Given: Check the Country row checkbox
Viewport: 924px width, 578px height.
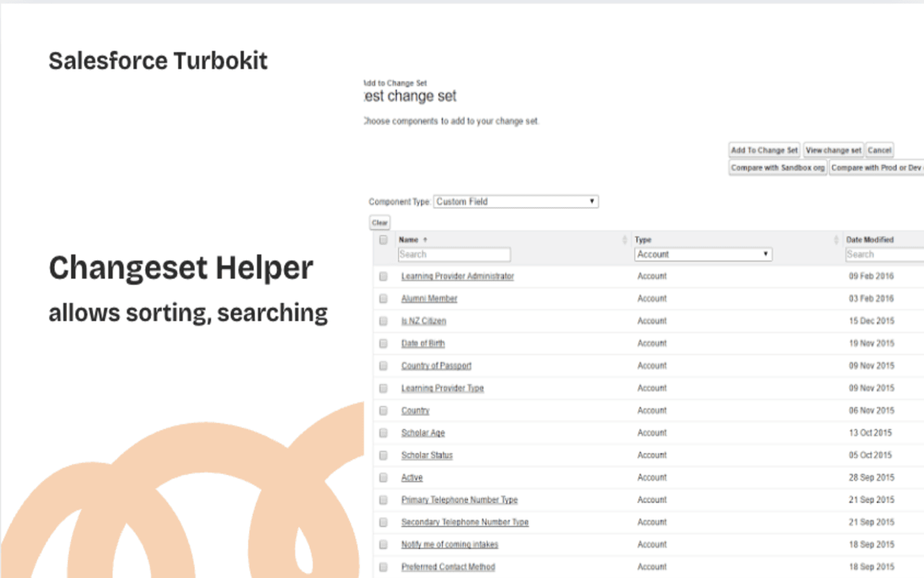Looking at the screenshot, I should [383, 411].
